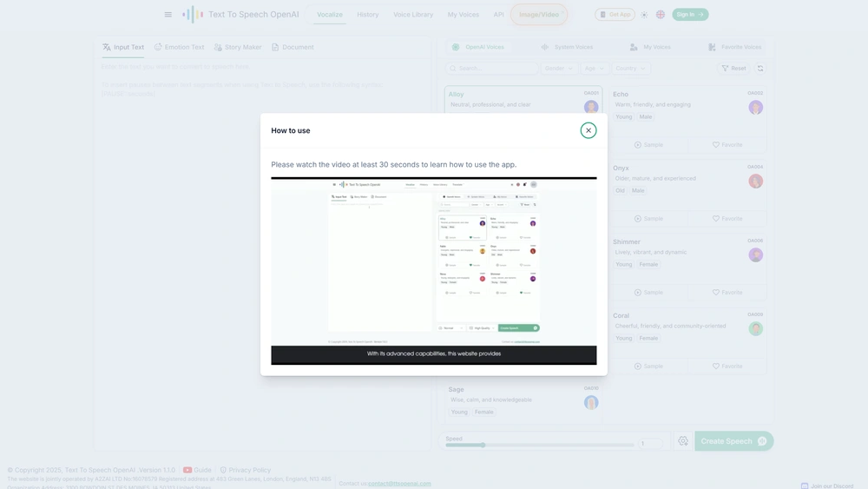Select the Input Text tab
Viewport: 868px width, 489px height.
tap(123, 47)
